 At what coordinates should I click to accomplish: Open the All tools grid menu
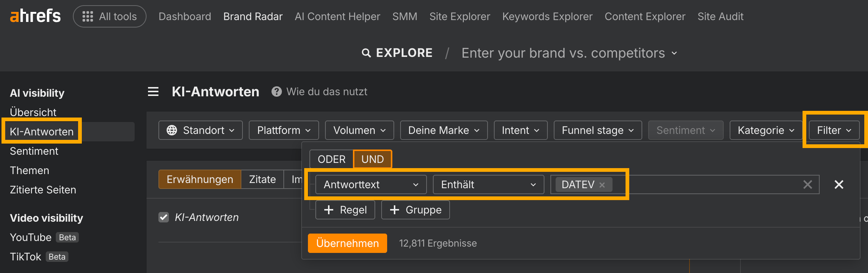point(110,16)
